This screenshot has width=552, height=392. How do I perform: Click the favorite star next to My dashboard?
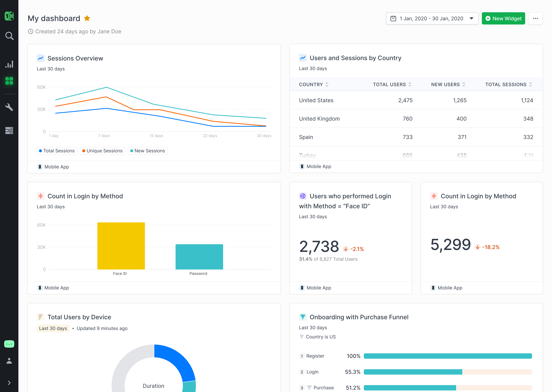pyautogui.click(x=87, y=18)
